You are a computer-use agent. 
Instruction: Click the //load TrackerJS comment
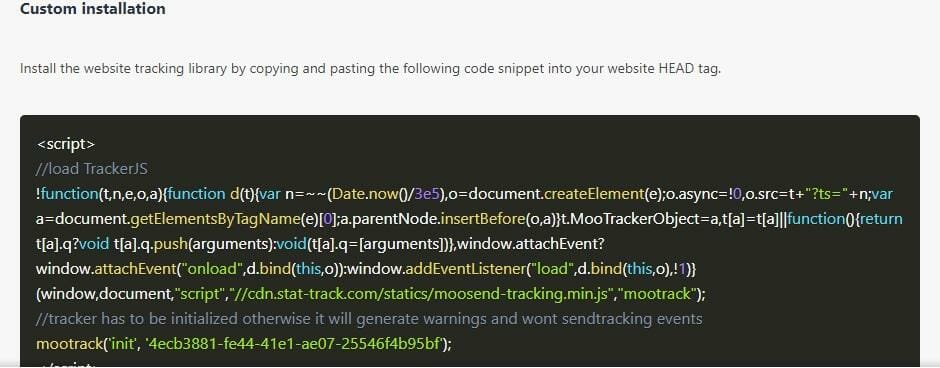click(92, 168)
